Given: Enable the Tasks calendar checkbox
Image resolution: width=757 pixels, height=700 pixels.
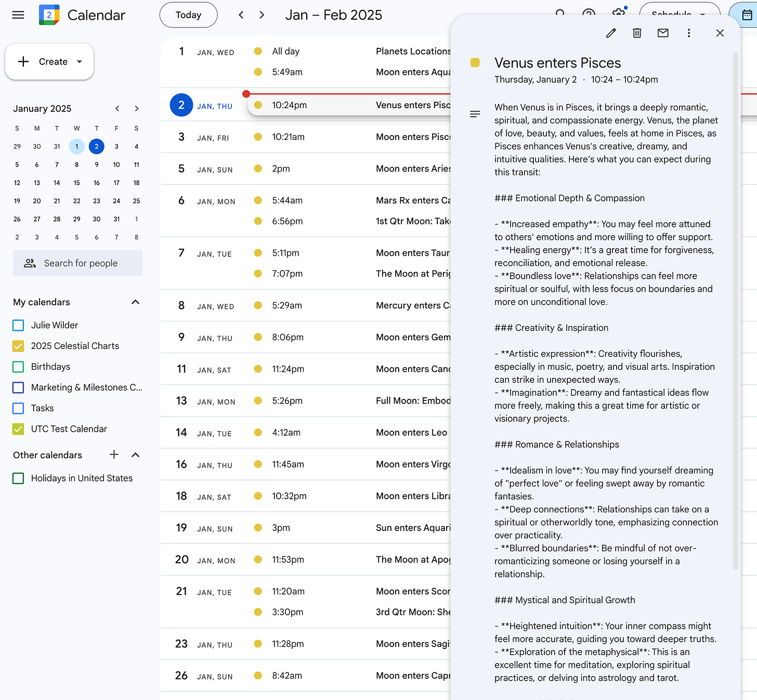Looking at the screenshot, I should [x=18, y=409].
